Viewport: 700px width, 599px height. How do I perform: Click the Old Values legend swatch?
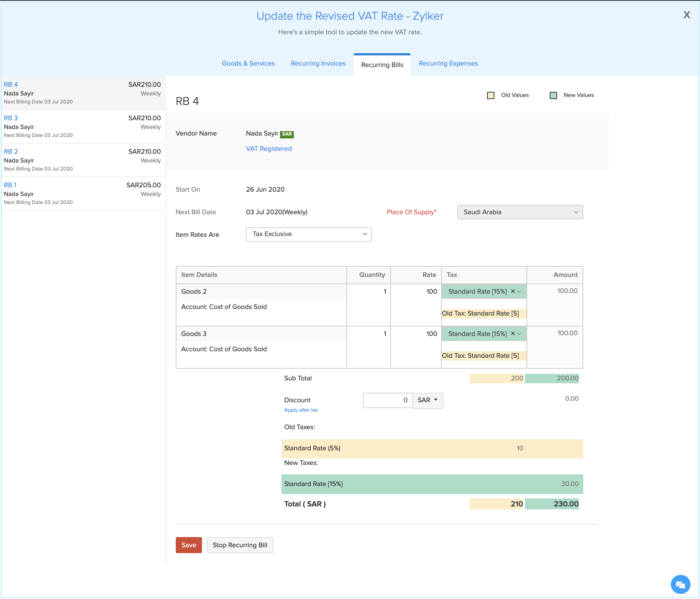coord(491,95)
